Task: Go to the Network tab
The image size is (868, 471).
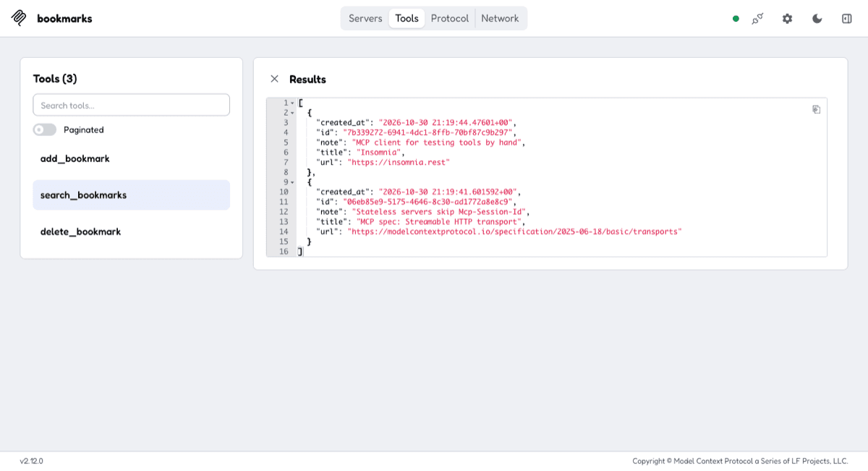Action: pyautogui.click(x=500, y=19)
